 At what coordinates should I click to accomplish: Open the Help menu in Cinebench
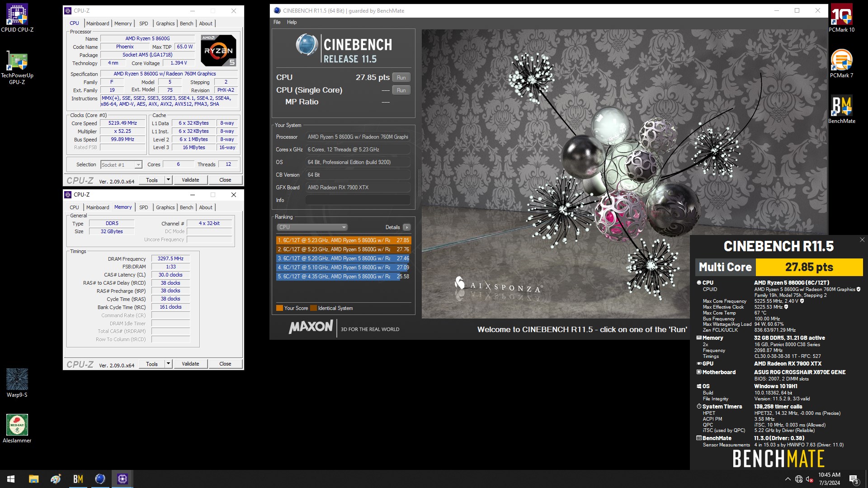[292, 22]
